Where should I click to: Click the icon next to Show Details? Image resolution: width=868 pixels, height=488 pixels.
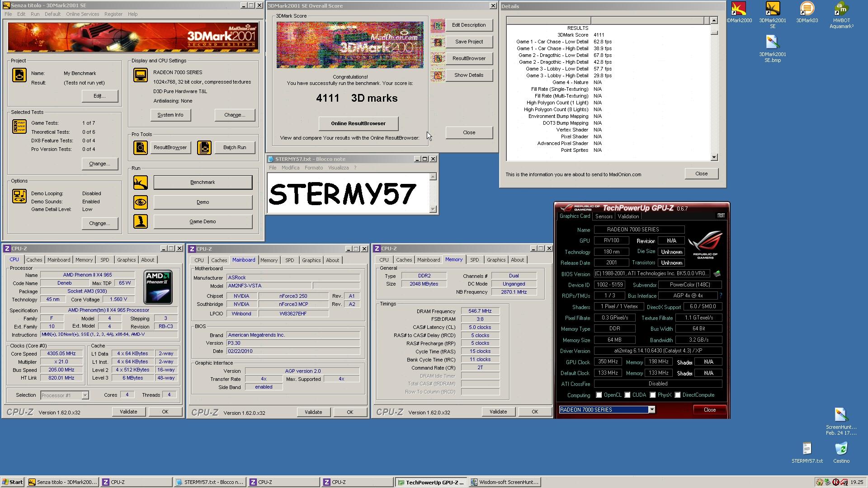pos(438,75)
